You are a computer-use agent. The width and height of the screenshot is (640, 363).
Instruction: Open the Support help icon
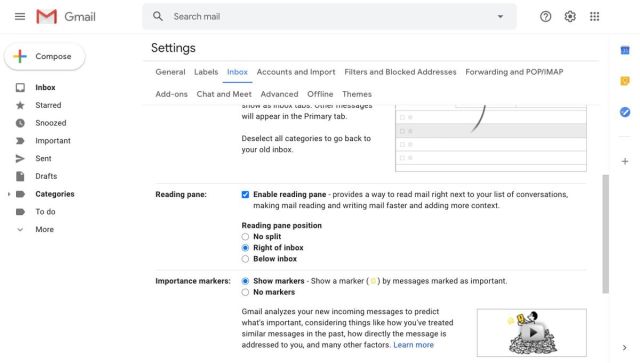[x=545, y=16]
